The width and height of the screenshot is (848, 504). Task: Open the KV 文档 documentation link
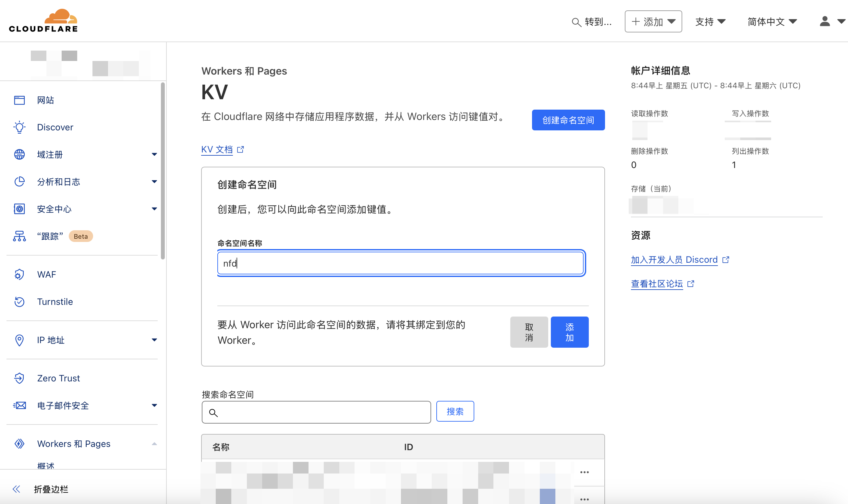coord(217,150)
